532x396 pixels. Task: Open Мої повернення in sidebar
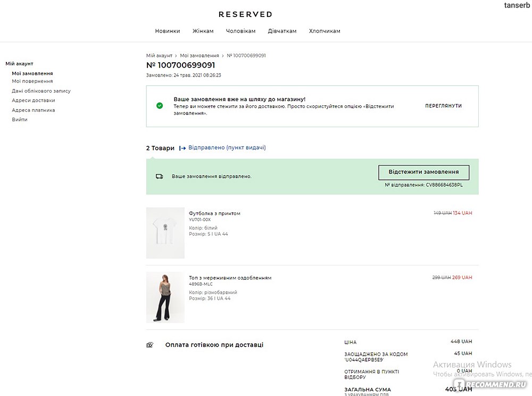coord(32,81)
